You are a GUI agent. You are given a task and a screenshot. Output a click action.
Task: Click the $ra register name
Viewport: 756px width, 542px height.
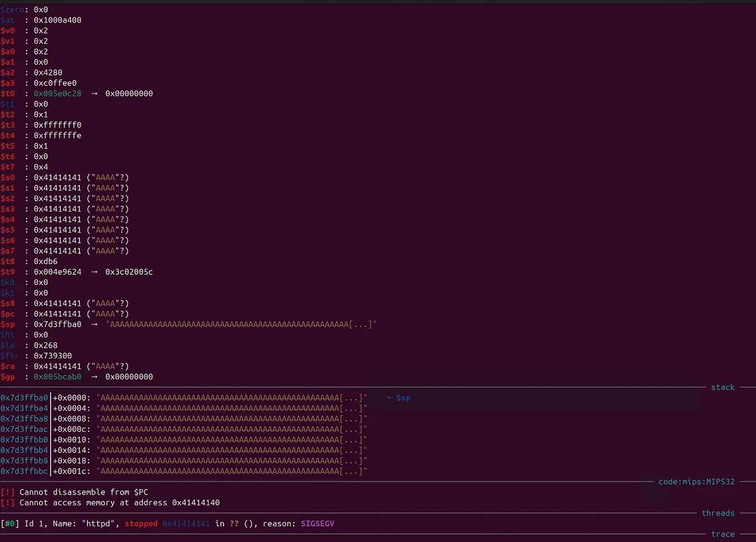point(8,366)
